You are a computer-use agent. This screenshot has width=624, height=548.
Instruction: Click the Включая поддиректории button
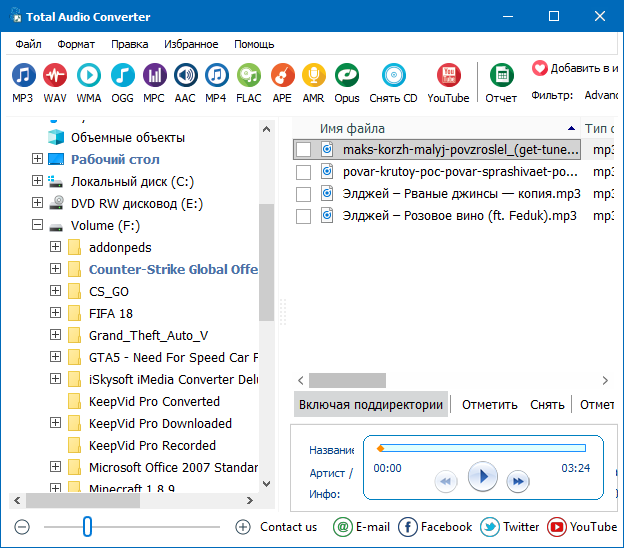tap(370, 404)
